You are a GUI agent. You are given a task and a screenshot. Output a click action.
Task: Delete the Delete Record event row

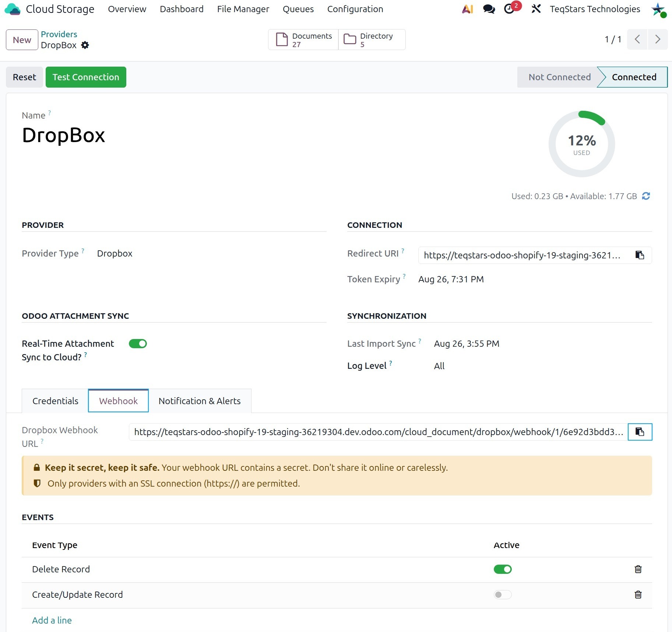[x=638, y=569]
